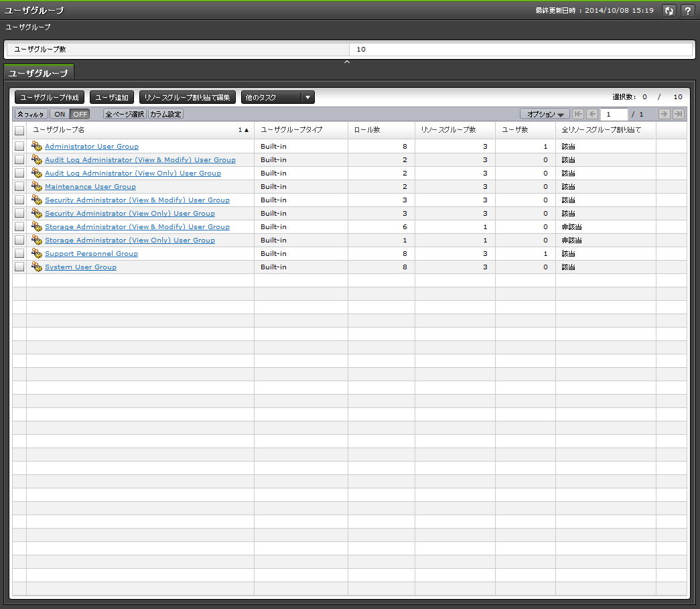Go to the first page using pagination arrow
Screen dimensions: 700x609
pos(578,114)
